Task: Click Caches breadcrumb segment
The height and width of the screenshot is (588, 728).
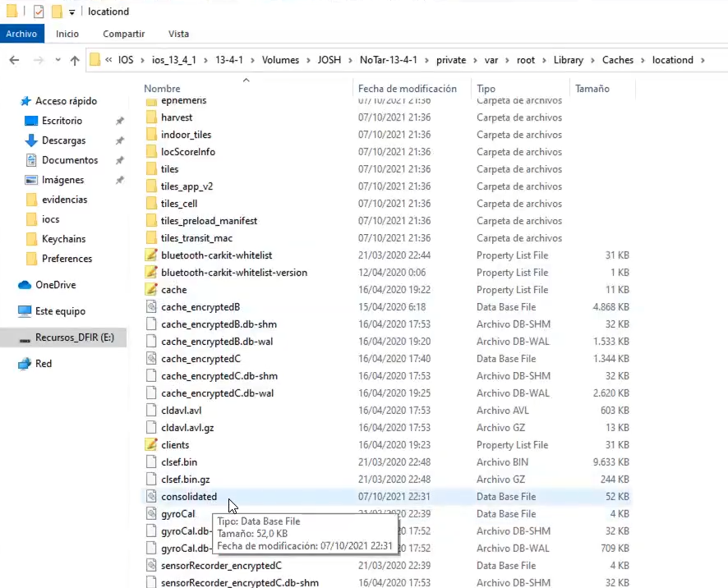Action: tap(618, 60)
